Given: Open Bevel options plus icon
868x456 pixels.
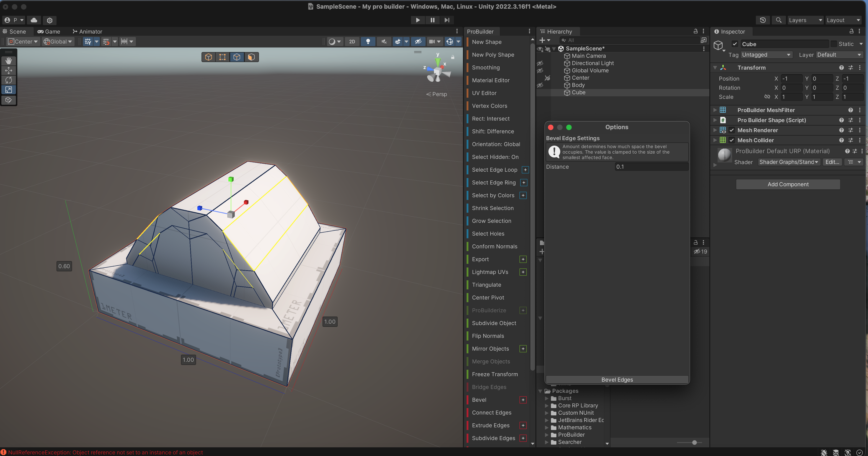Looking at the screenshot, I should pyautogui.click(x=523, y=400).
